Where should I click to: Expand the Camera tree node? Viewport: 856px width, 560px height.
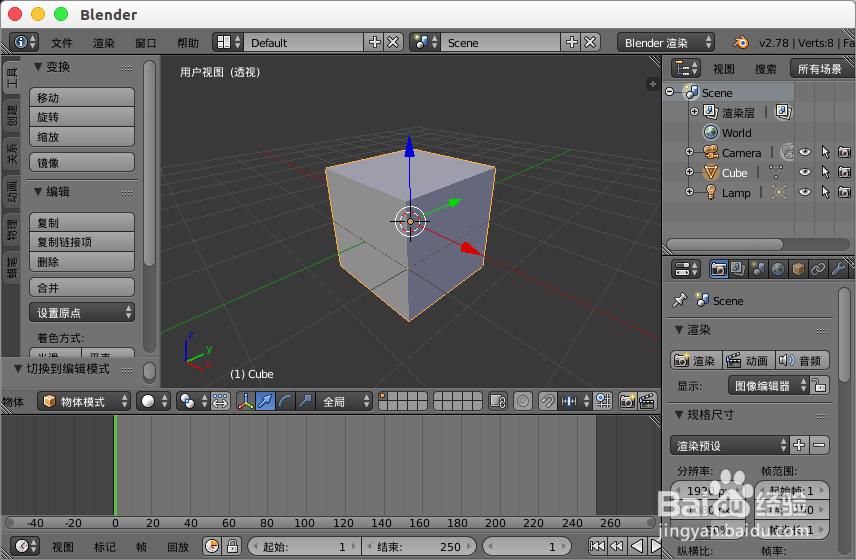pyautogui.click(x=689, y=152)
